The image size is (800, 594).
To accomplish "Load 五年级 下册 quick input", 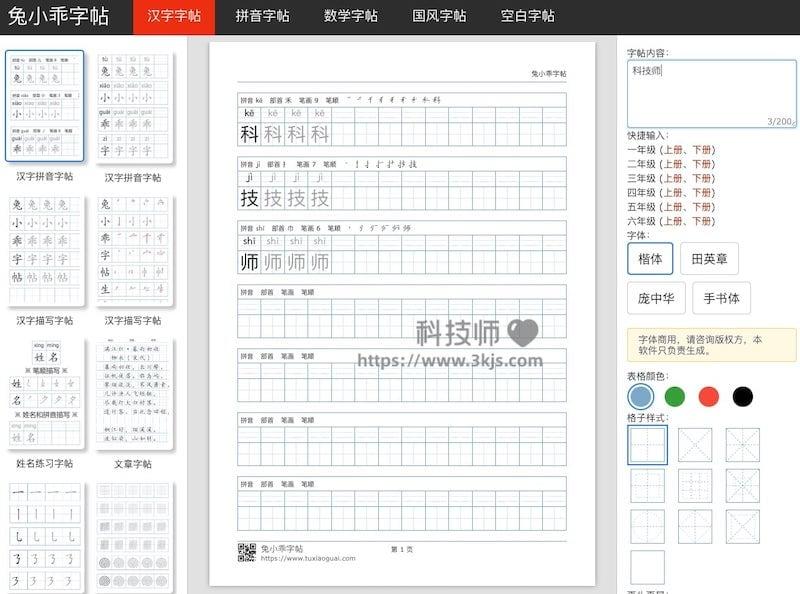I will [x=702, y=207].
